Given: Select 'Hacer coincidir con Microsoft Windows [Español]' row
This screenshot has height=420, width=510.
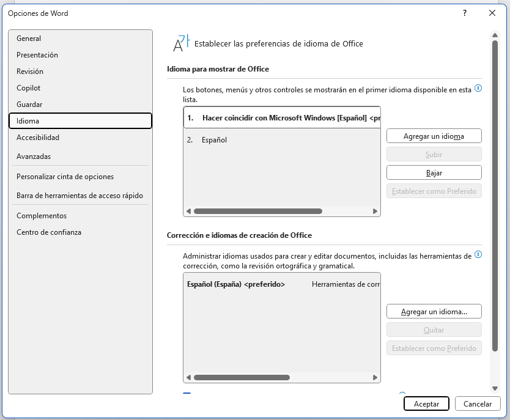Looking at the screenshot, I should (x=282, y=117).
